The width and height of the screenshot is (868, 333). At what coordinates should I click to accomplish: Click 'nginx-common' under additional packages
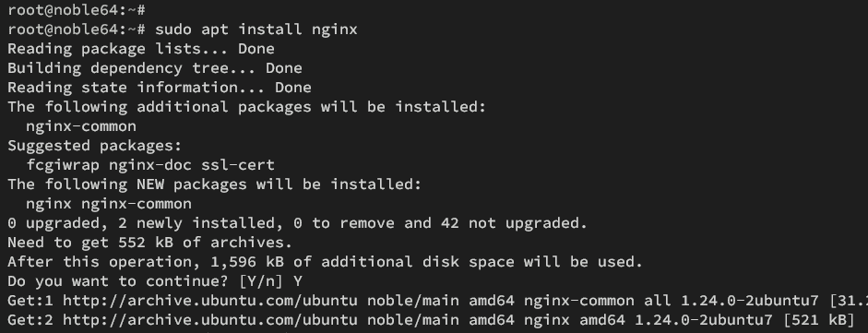click(x=81, y=126)
